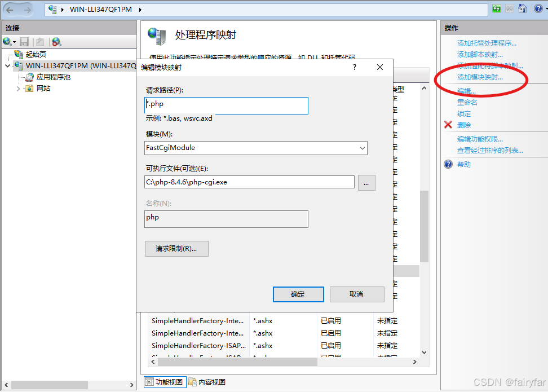The height and width of the screenshot is (392, 548).
Task: Select 起始页 in the connections tree
Action: point(36,54)
